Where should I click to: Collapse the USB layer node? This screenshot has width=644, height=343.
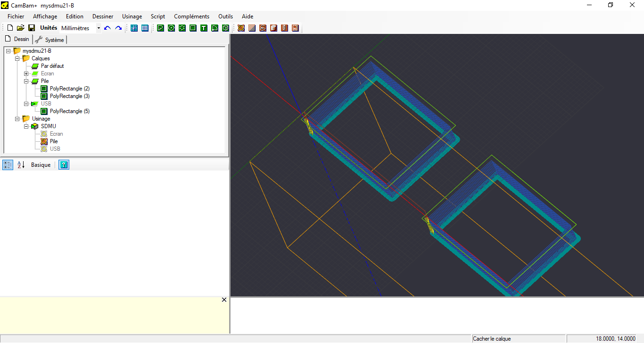[x=26, y=104]
